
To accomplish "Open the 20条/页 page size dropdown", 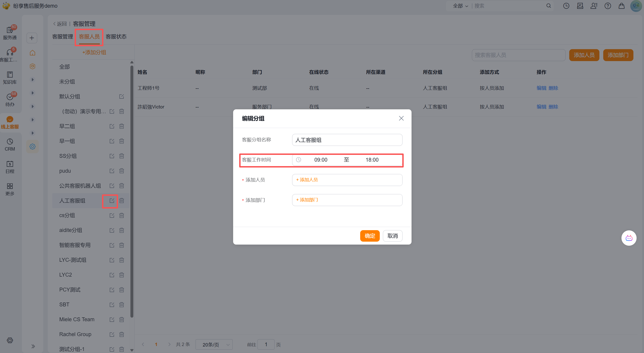I will point(214,344).
